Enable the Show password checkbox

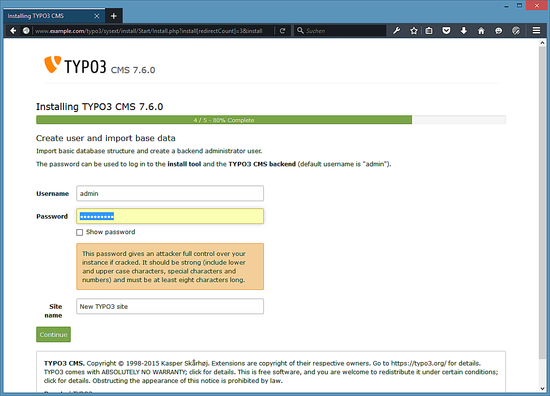tap(80, 232)
